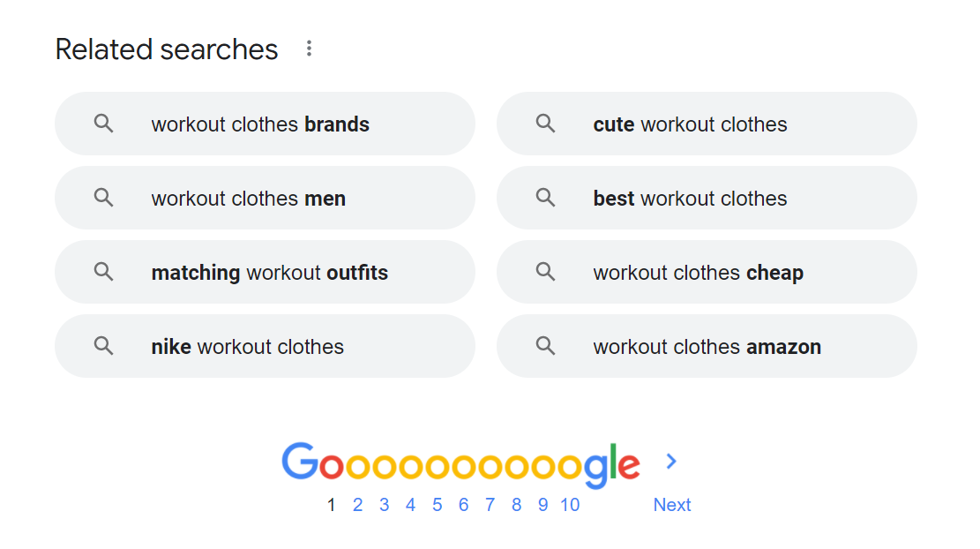Click the magnifier icon beside workout clothes amazon
Viewport: 980px width, 549px height.
[545, 346]
